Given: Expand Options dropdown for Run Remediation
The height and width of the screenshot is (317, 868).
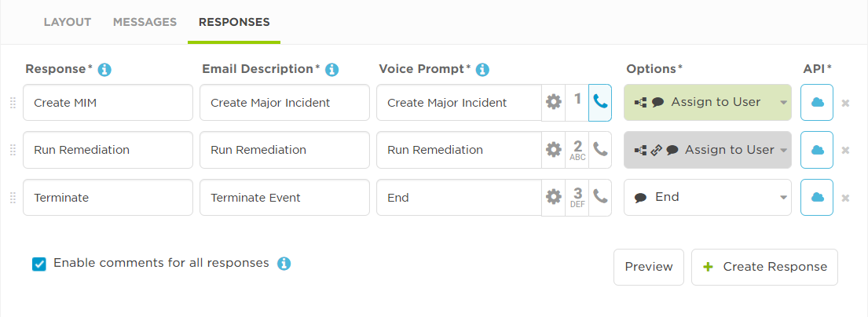Looking at the screenshot, I should click(708, 150).
